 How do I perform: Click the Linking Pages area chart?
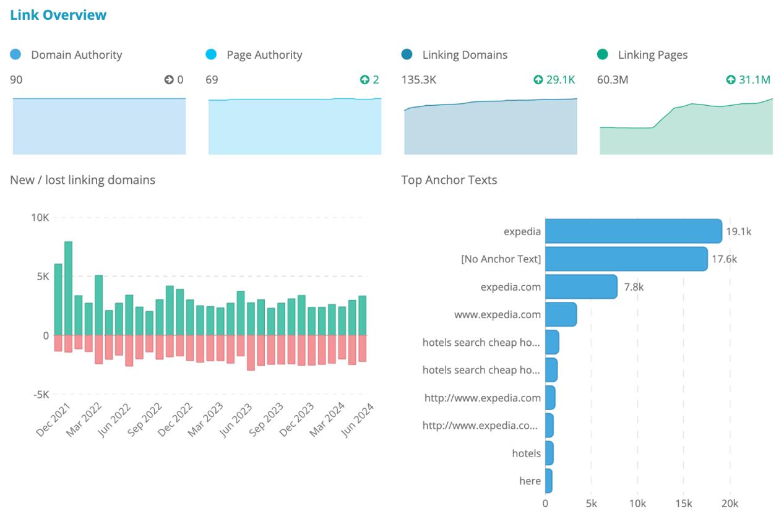pyautogui.click(x=686, y=126)
